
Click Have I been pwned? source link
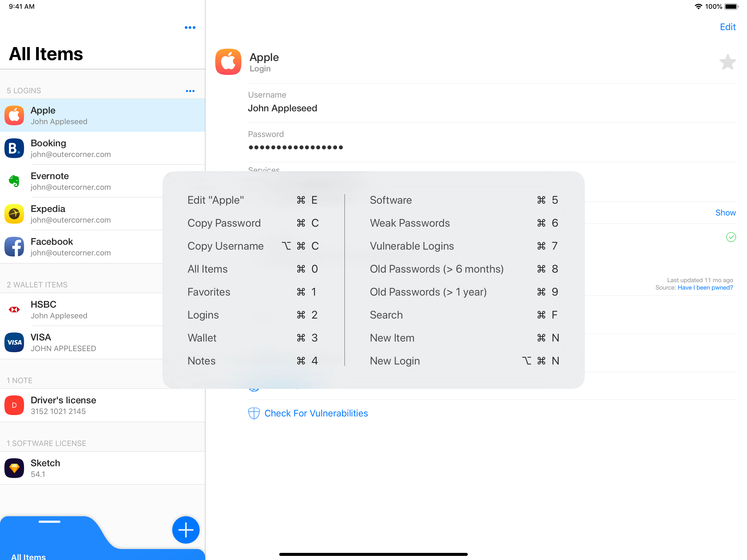(705, 288)
